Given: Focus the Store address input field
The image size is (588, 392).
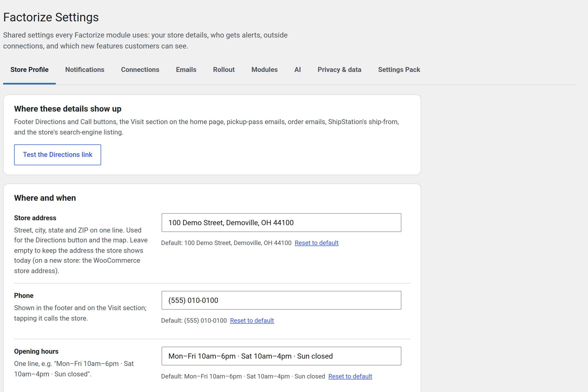Looking at the screenshot, I should pyautogui.click(x=281, y=223).
